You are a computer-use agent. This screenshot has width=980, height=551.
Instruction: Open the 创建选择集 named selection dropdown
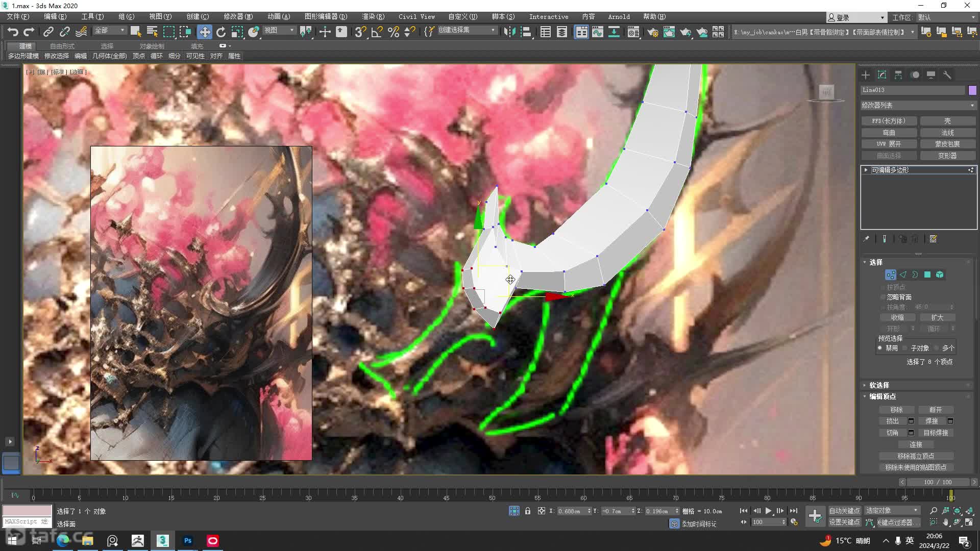[467, 31]
